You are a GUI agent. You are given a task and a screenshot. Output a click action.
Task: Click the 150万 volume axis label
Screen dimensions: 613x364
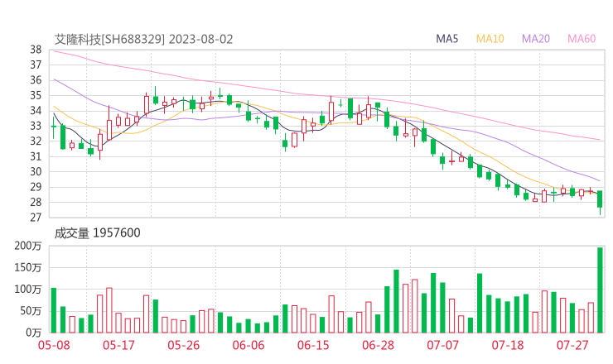point(28,267)
